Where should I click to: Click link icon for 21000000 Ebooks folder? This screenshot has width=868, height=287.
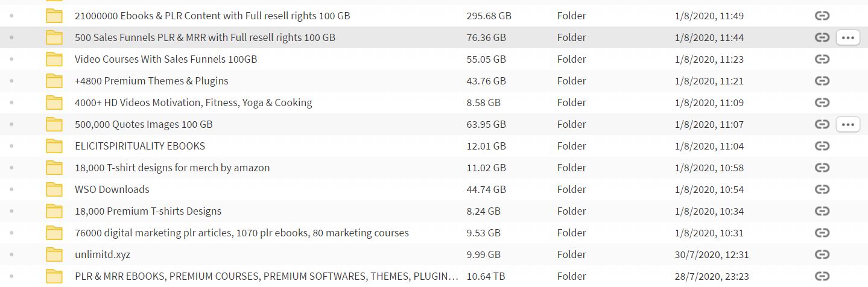822,16
